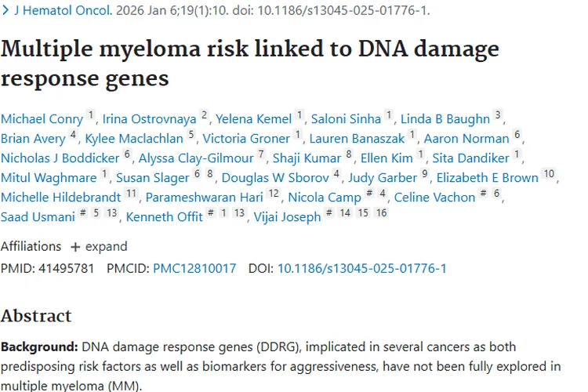Open author Kenneth Offit's page
The width and height of the screenshot is (588, 392).
[x=164, y=217]
